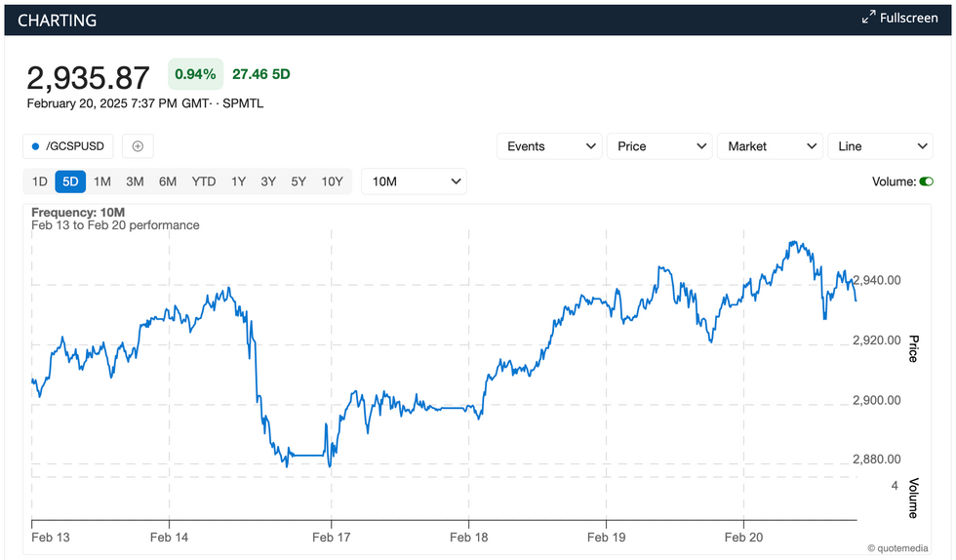This screenshot has height=560, width=956.
Task: Toggle the Volume switch off
Action: (x=926, y=181)
